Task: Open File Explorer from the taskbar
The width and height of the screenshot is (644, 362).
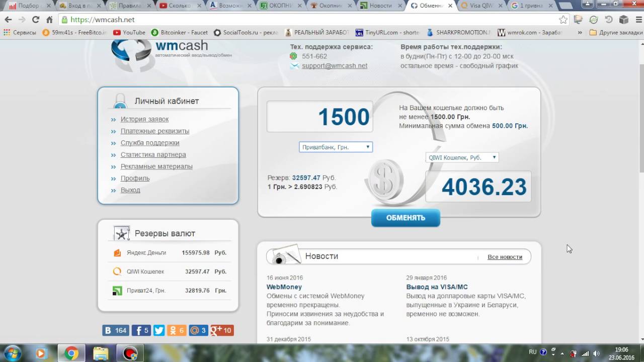Action: tap(101, 353)
